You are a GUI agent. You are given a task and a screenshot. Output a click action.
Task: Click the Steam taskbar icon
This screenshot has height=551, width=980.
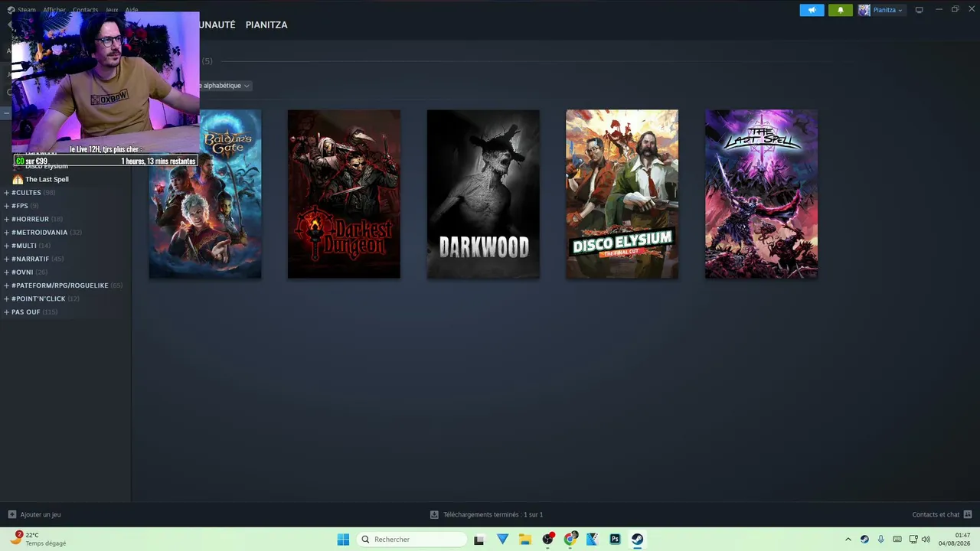[x=637, y=540]
